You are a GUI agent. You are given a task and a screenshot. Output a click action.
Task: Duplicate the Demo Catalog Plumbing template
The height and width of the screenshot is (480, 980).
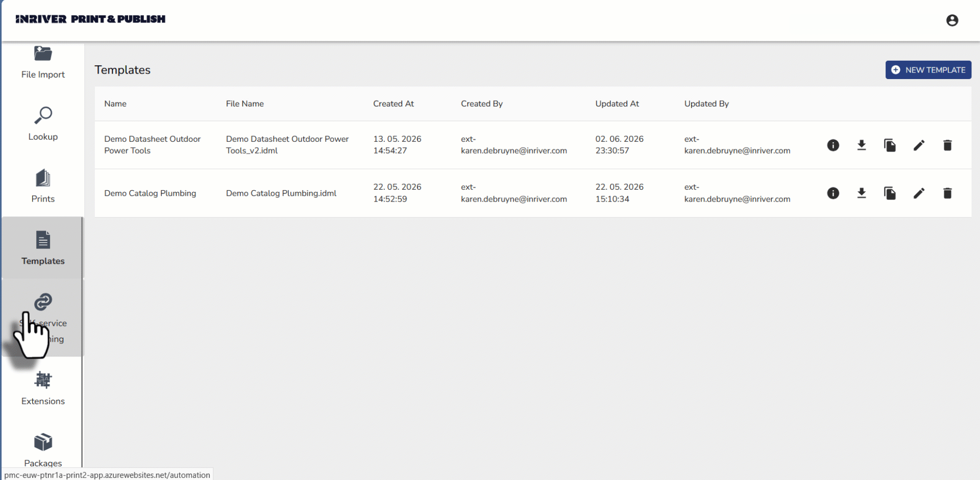(890, 193)
